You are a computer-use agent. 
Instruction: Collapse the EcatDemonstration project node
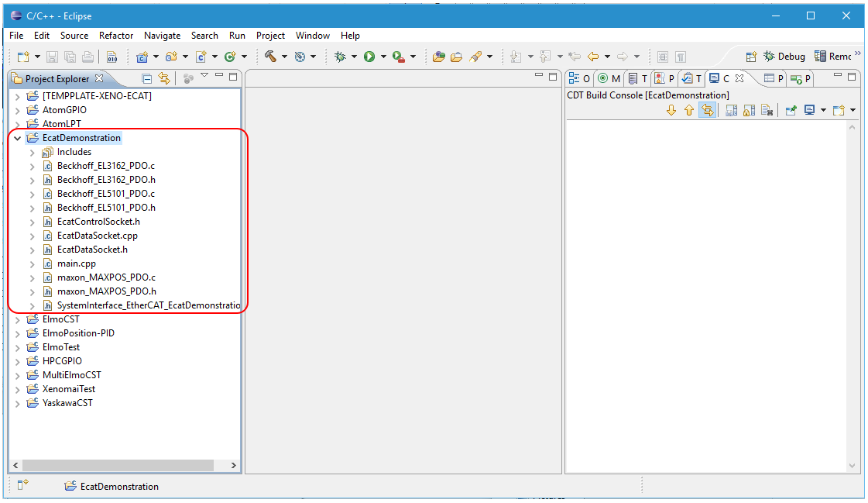17,138
